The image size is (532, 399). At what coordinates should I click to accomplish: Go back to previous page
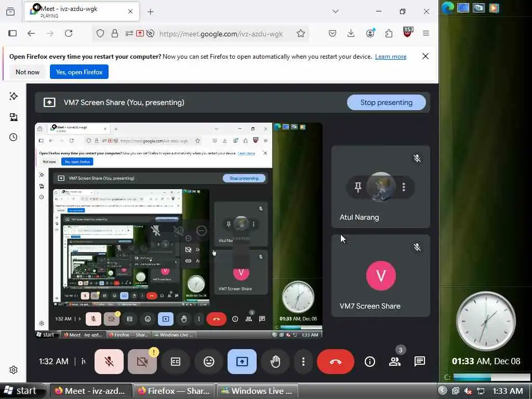tap(31, 33)
